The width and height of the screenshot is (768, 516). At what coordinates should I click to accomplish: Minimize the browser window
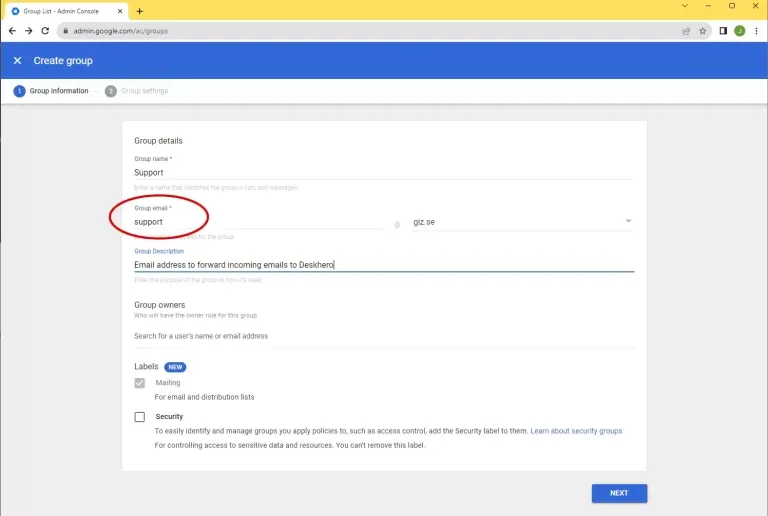(x=708, y=6)
